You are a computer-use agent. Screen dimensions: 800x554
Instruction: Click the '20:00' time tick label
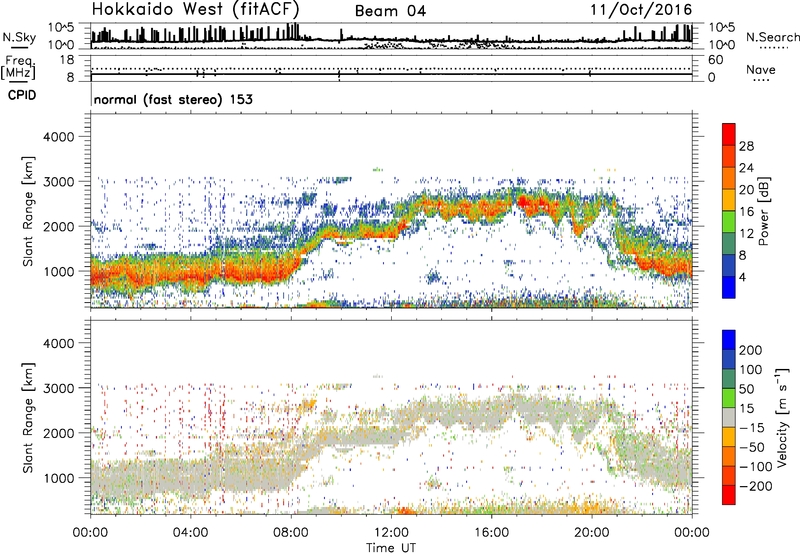(x=592, y=533)
